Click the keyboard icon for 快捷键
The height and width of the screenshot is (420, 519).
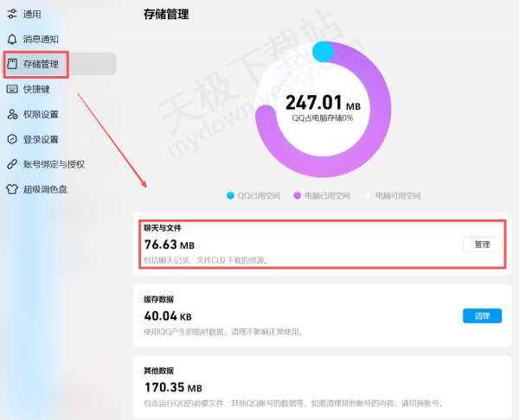tap(12, 88)
